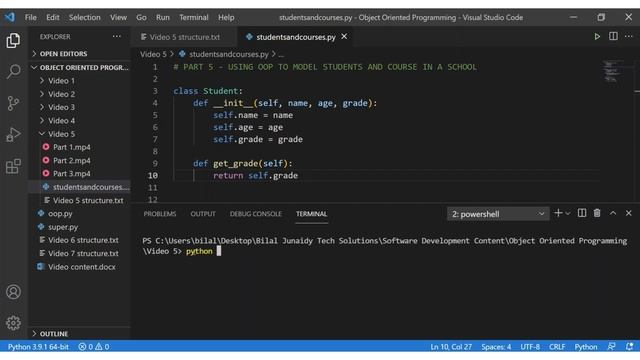This screenshot has height=360, width=640.
Task: Open the Terminal menu
Action: (194, 18)
